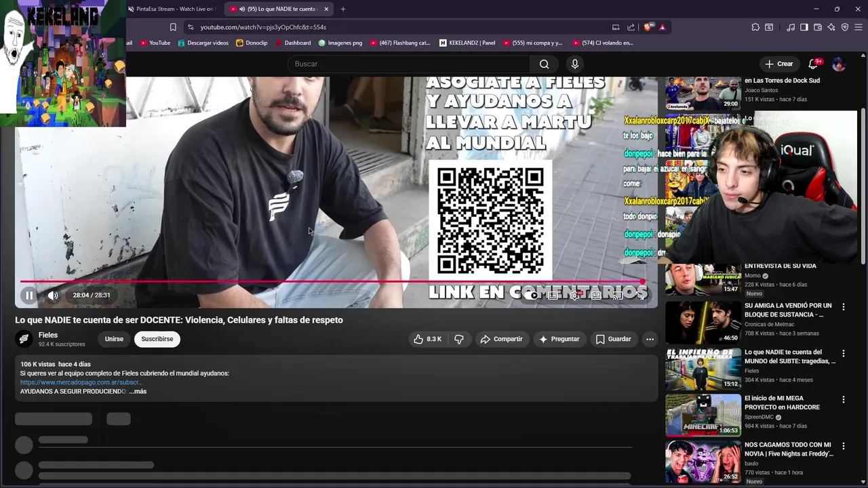Seek on the red video progress bar
Screen dimensions: 868x488
(331, 281)
